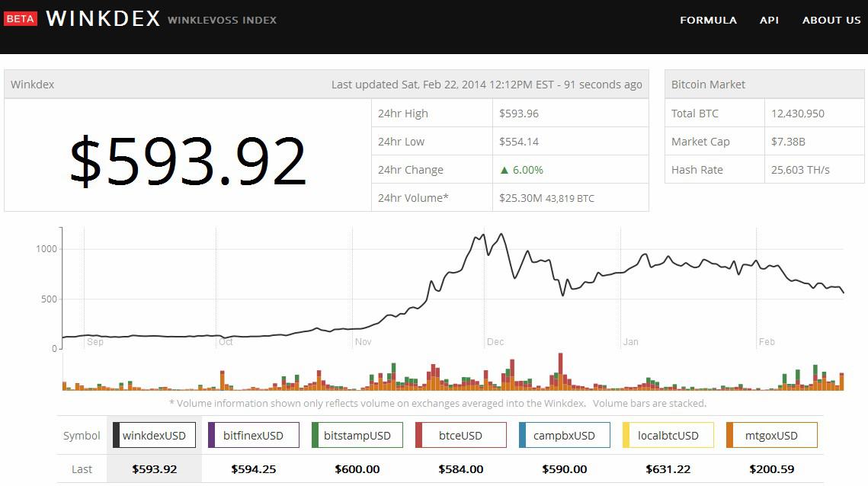Toggle the mtgoxUSD series
Viewport: 868px width, 486px height.
point(771,435)
